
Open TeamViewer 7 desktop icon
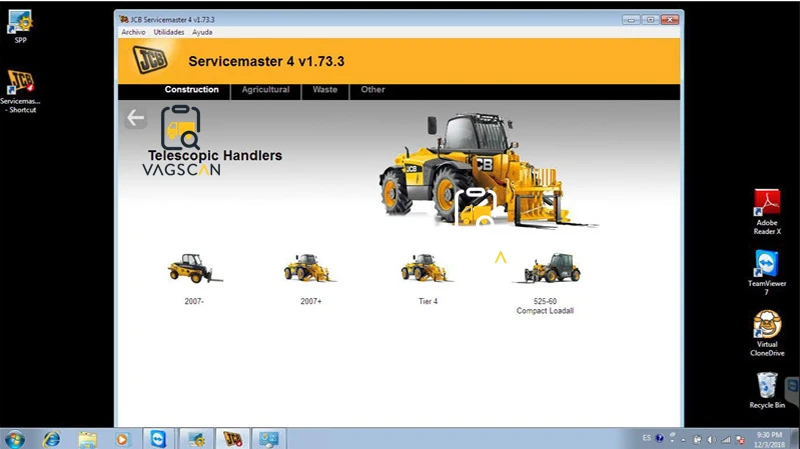[767, 273]
